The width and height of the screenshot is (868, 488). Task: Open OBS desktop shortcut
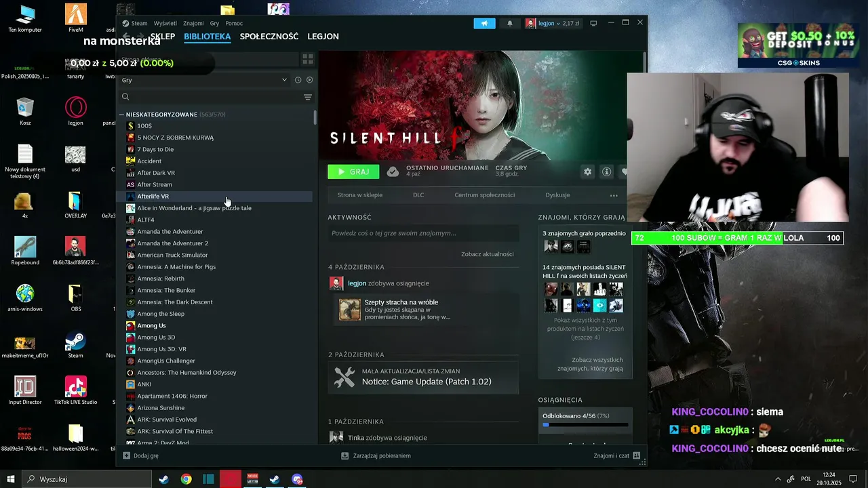point(75,298)
